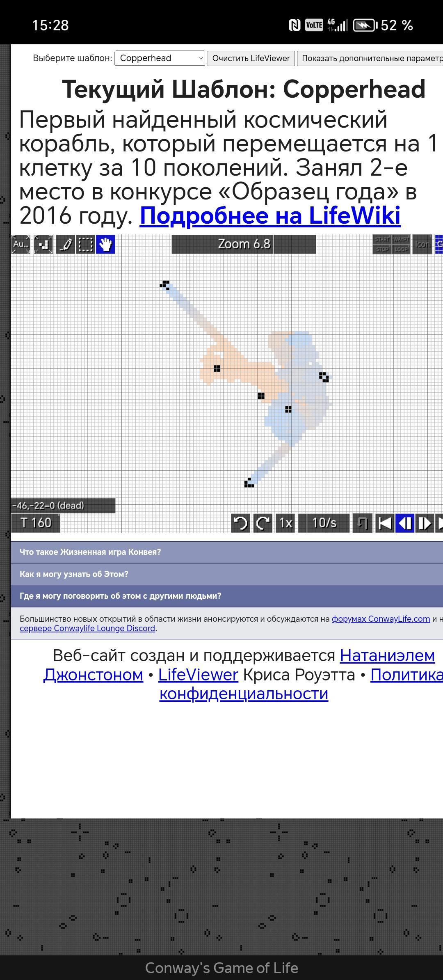This screenshot has height=980, width=443.
Task: Open the Подробнее на LifeWiki link
Action: click(270, 215)
